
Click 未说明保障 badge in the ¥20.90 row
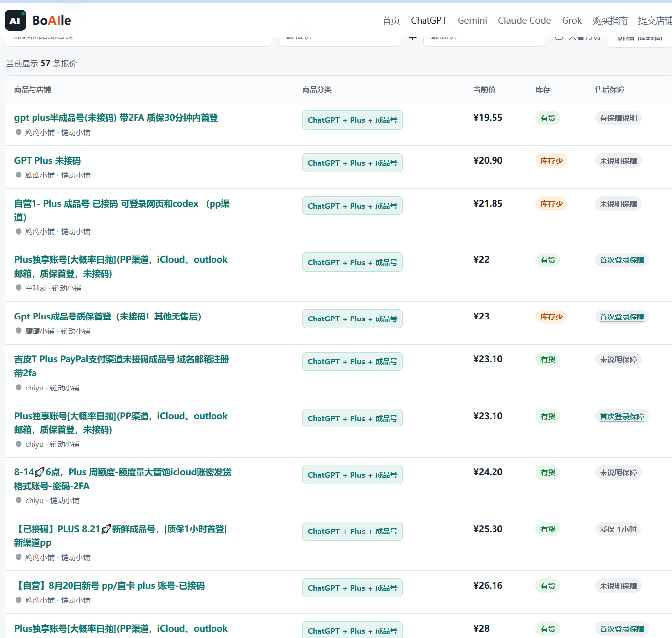[618, 161]
